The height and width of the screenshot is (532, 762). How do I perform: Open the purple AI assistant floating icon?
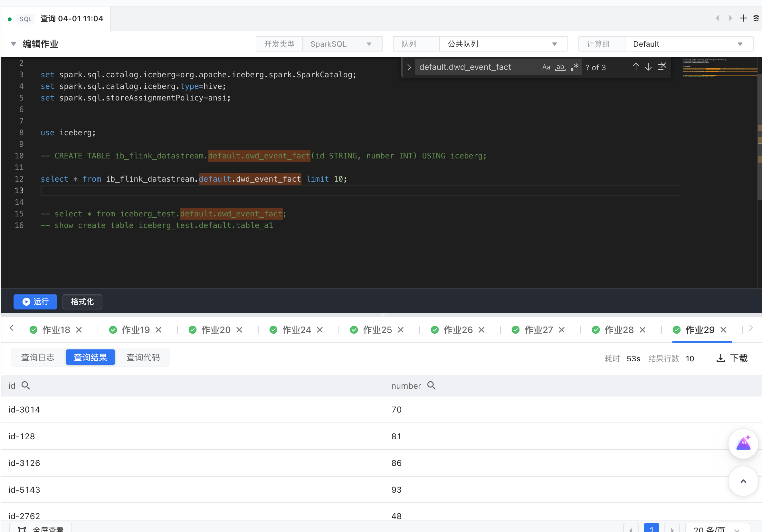(x=743, y=444)
